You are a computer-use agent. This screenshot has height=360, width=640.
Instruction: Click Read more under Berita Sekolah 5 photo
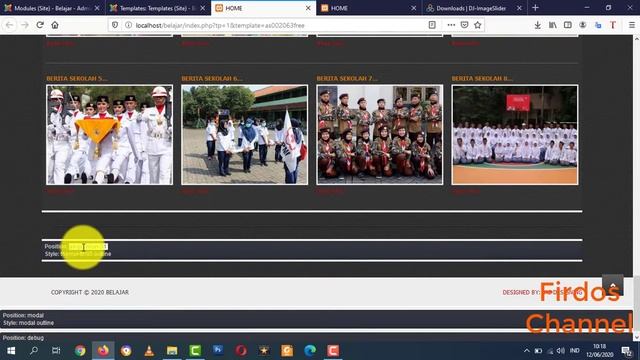coord(60,191)
